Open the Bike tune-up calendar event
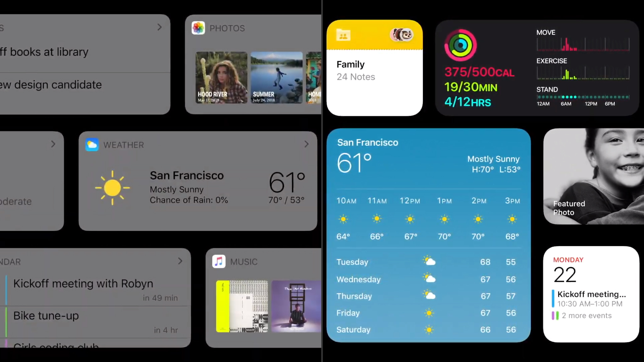 click(x=46, y=315)
